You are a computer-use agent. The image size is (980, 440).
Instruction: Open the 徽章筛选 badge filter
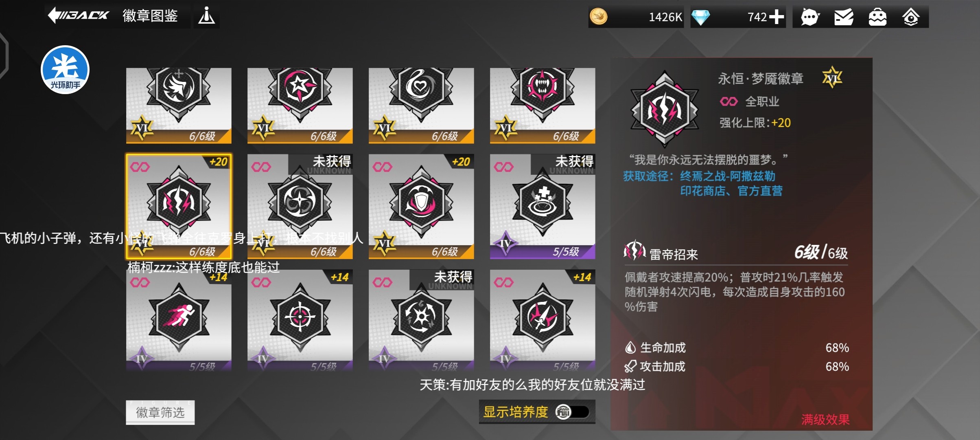click(x=160, y=412)
